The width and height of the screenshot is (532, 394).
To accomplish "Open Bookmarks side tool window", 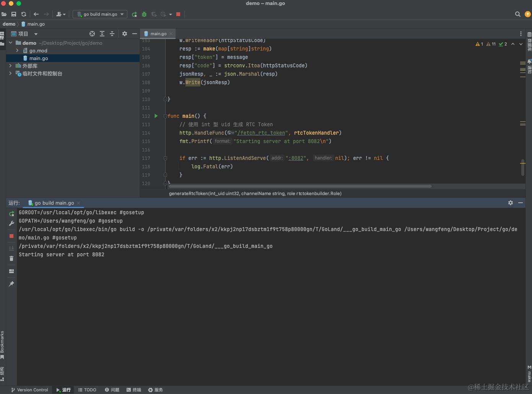I will [2, 345].
